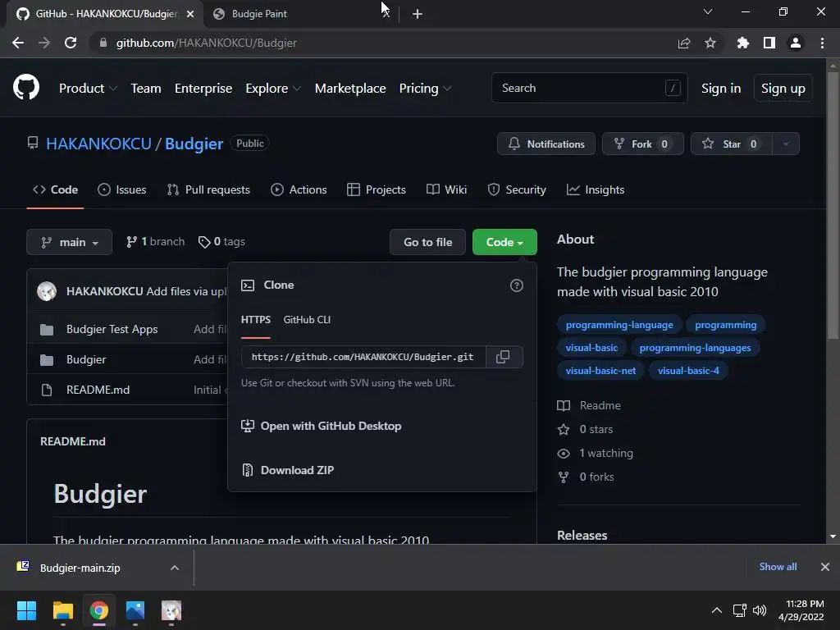
Task: Open the Chrome extensions puzzle icon
Action: pos(742,43)
